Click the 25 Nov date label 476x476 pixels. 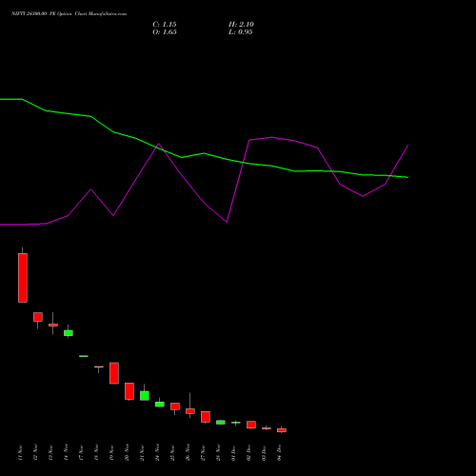click(172, 452)
